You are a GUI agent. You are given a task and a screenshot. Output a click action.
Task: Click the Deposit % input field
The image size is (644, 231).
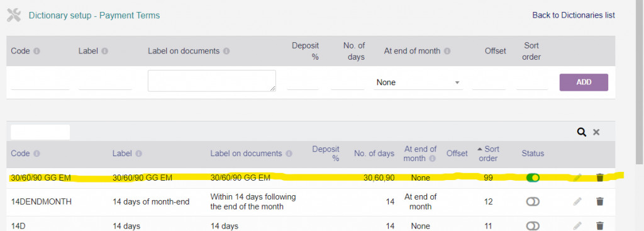(x=303, y=82)
